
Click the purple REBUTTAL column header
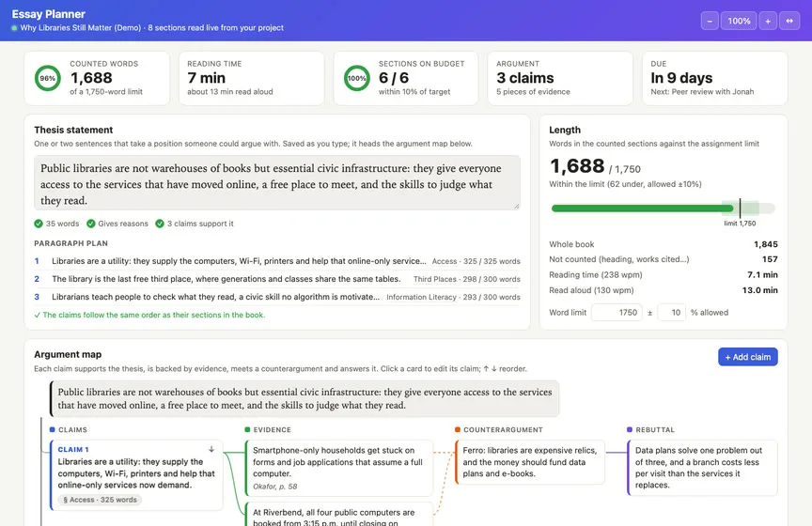pyautogui.click(x=651, y=429)
